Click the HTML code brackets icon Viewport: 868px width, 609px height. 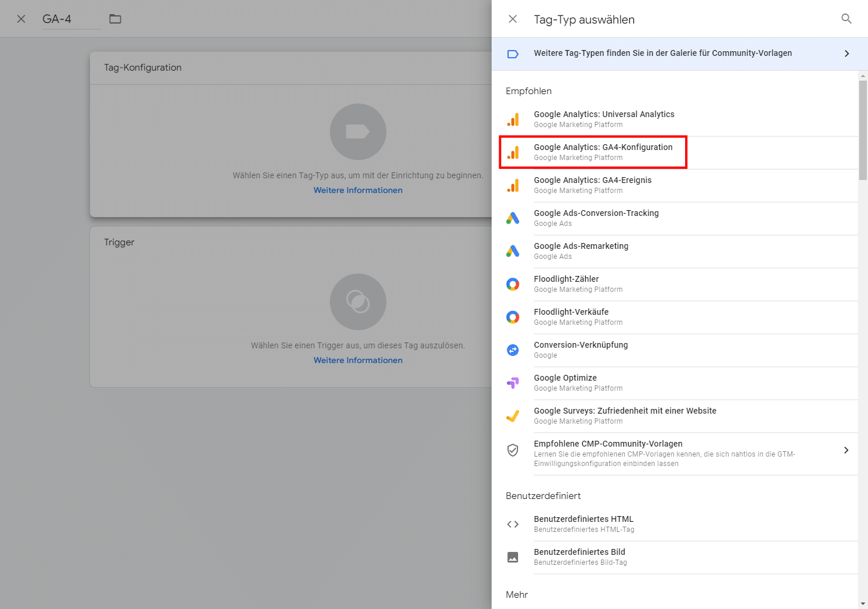click(x=513, y=524)
